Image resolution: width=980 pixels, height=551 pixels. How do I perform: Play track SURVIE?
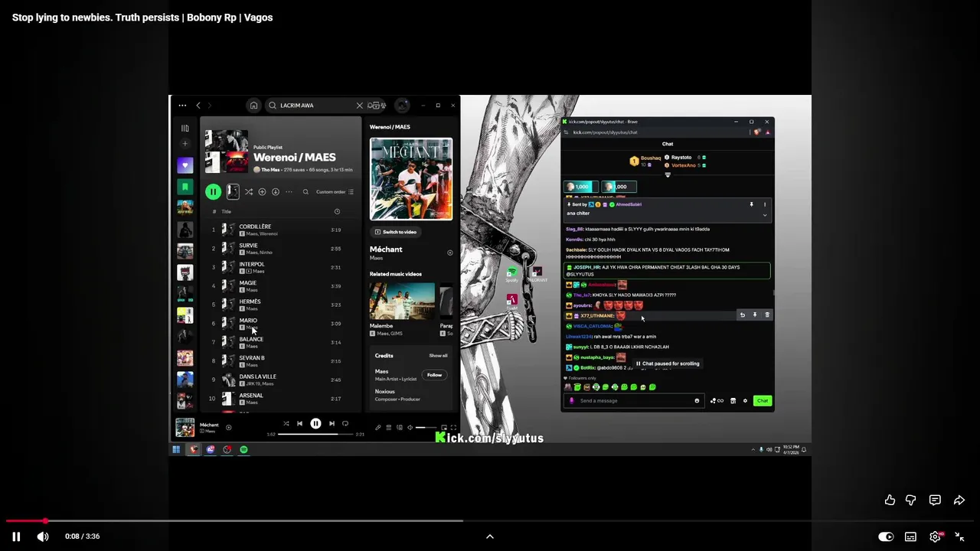tap(279, 249)
